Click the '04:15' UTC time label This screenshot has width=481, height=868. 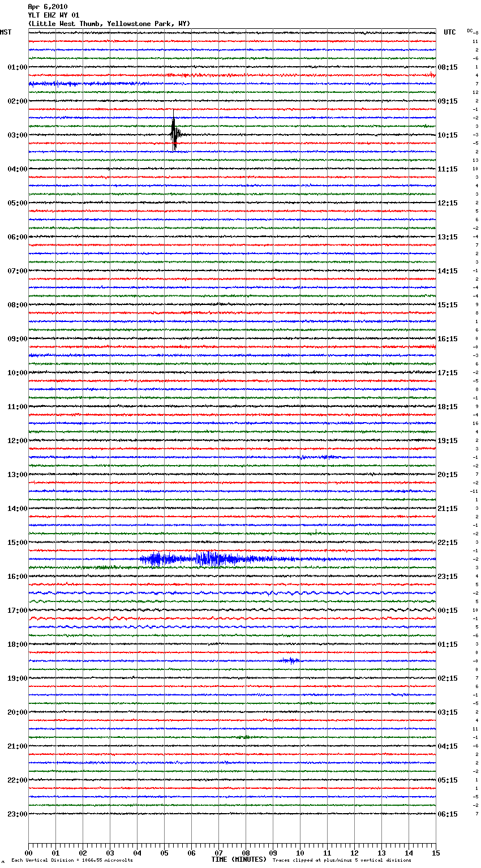(x=448, y=746)
